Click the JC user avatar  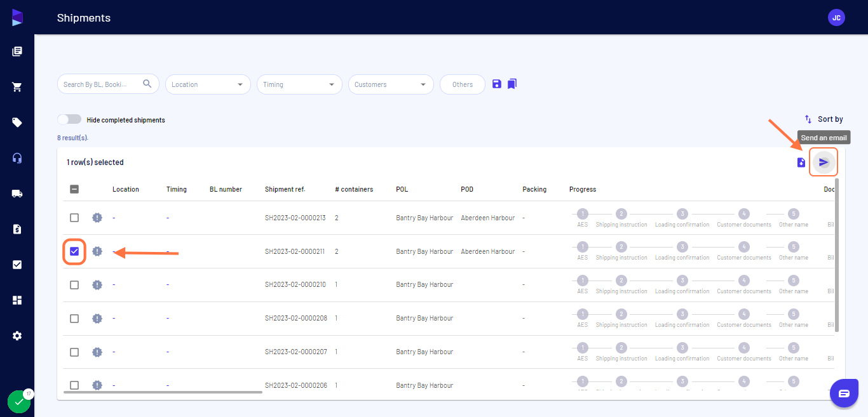coord(836,18)
